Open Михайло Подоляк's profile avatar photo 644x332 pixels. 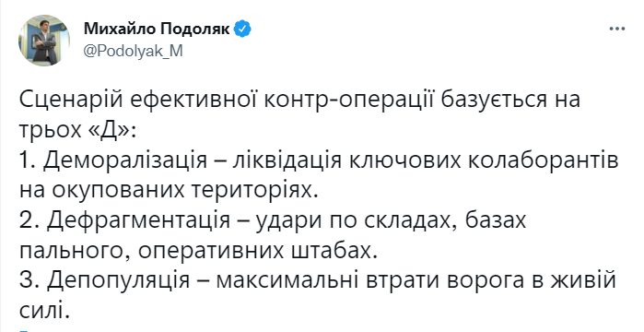[x=44, y=41]
